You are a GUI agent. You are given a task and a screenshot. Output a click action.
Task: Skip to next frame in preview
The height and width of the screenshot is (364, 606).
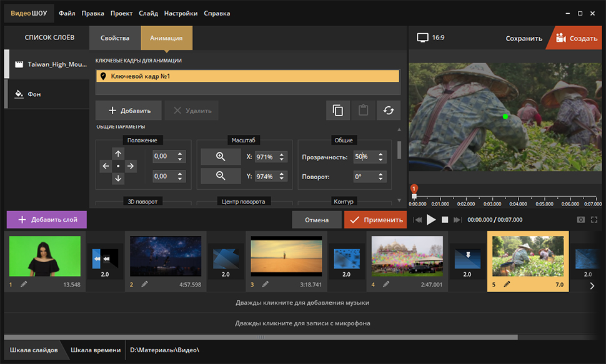457,220
